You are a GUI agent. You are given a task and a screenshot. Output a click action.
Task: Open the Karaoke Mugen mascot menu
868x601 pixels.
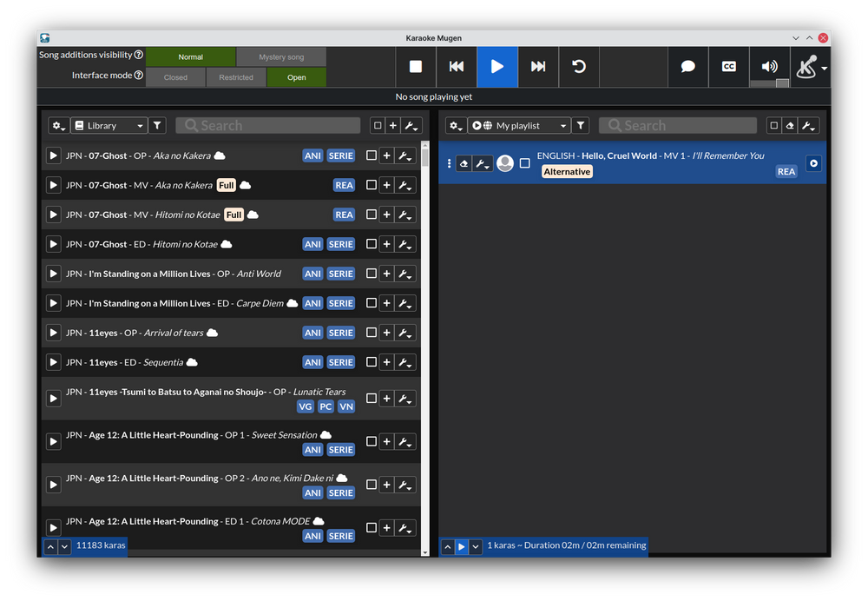pos(811,67)
